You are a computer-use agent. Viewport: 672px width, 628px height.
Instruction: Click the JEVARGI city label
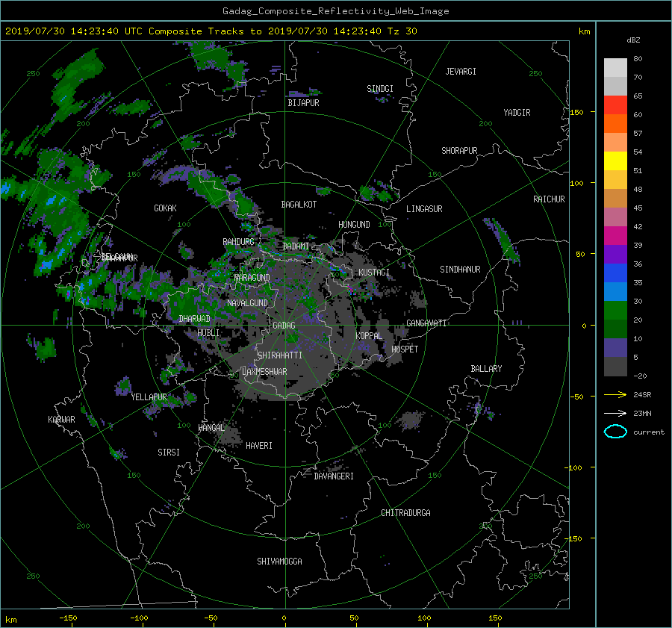pyautogui.click(x=461, y=72)
